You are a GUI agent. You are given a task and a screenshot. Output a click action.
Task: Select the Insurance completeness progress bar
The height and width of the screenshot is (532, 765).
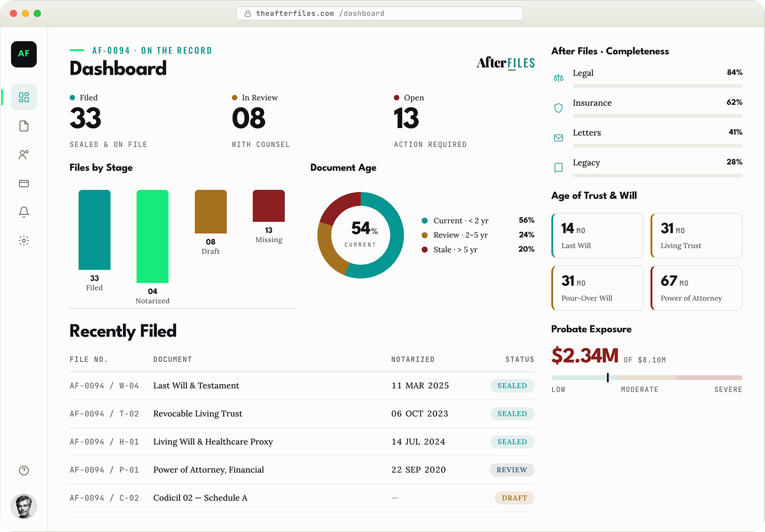(658, 116)
